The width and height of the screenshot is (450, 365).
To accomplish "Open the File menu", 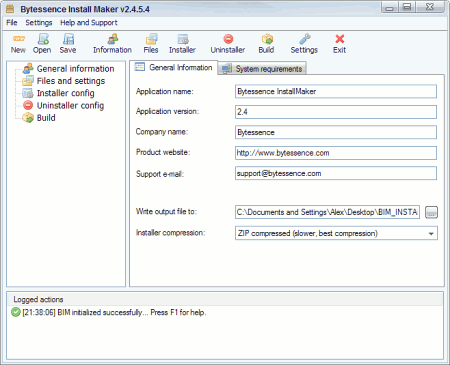I will 12,23.
